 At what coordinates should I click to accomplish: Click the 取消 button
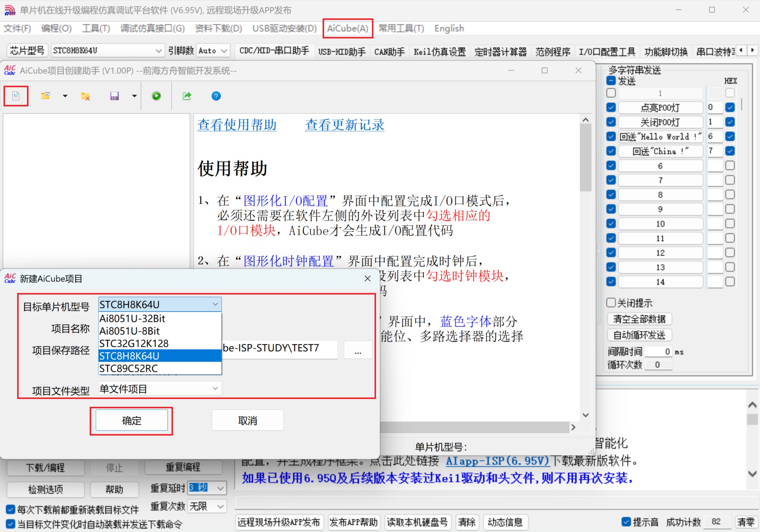(247, 420)
